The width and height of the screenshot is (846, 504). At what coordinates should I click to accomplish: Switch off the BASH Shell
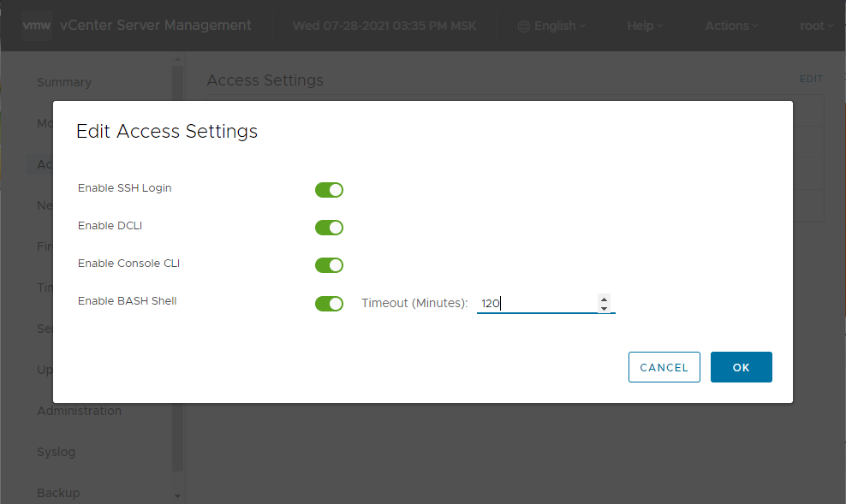329,303
